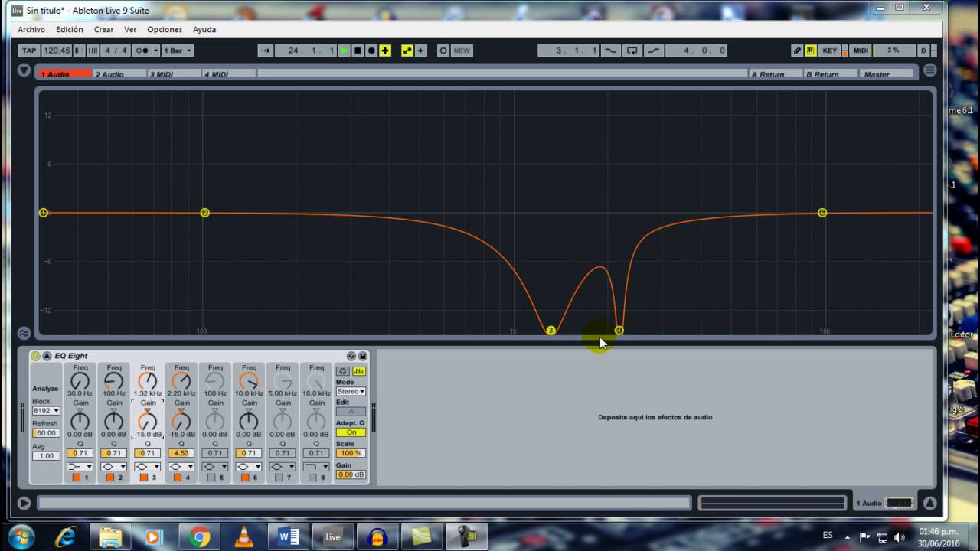The height and width of the screenshot is (551, 980).
Task: Collapse the EQ display toggle icon
Action: point(24,333)
